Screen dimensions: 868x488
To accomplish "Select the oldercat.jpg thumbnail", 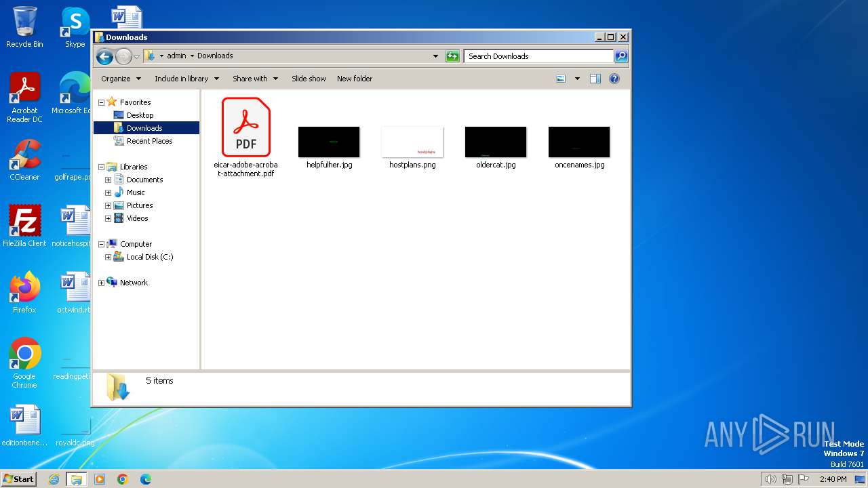I will click(x=496, y=142).
